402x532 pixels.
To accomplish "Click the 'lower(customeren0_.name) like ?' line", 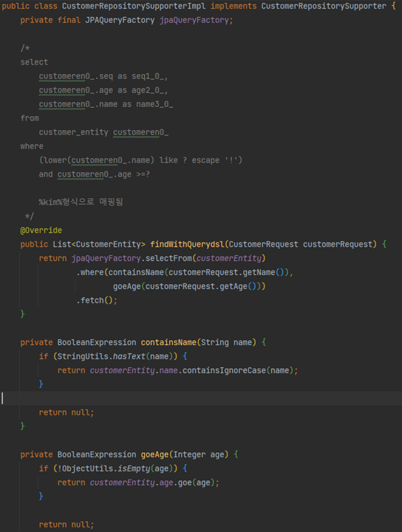I will 141,160.
